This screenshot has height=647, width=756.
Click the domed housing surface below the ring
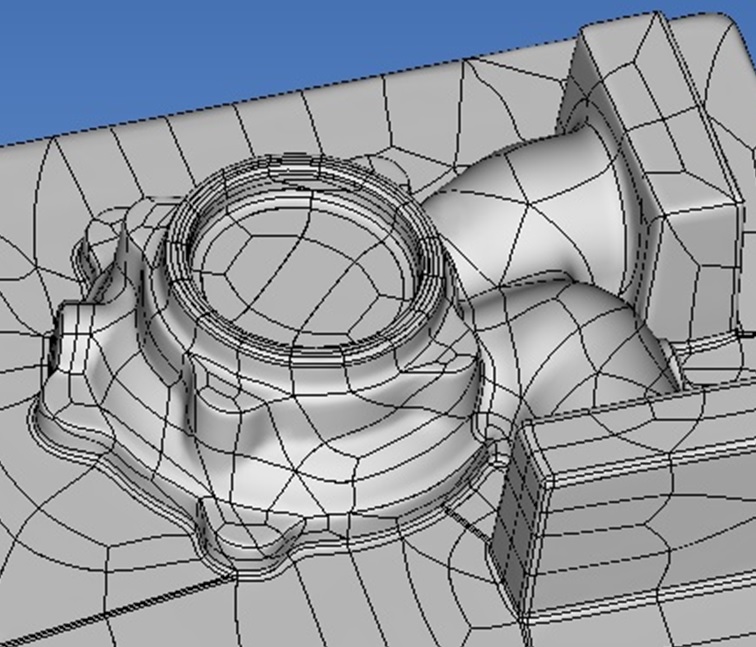(300, 420)
